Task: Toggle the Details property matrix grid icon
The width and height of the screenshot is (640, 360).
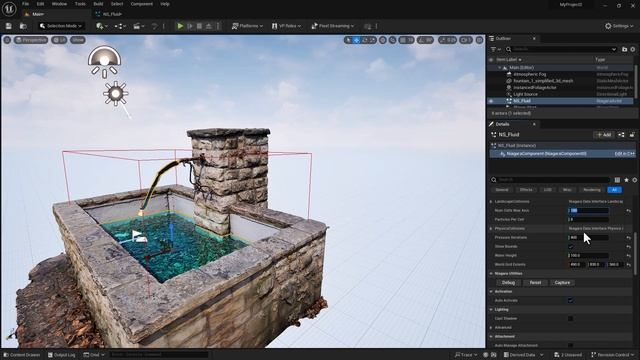Action: (x=617, y=180)
